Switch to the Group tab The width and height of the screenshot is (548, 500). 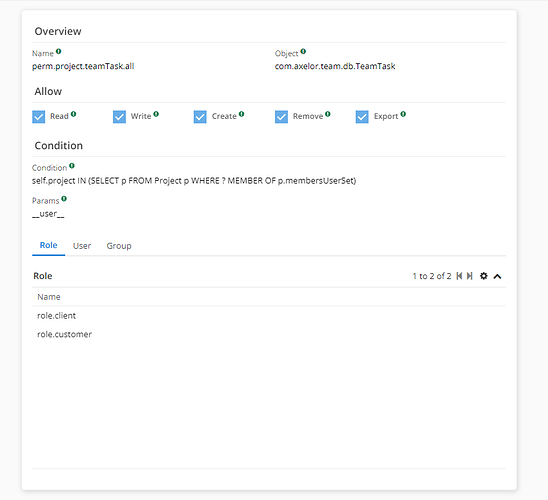tap(119, 246)
